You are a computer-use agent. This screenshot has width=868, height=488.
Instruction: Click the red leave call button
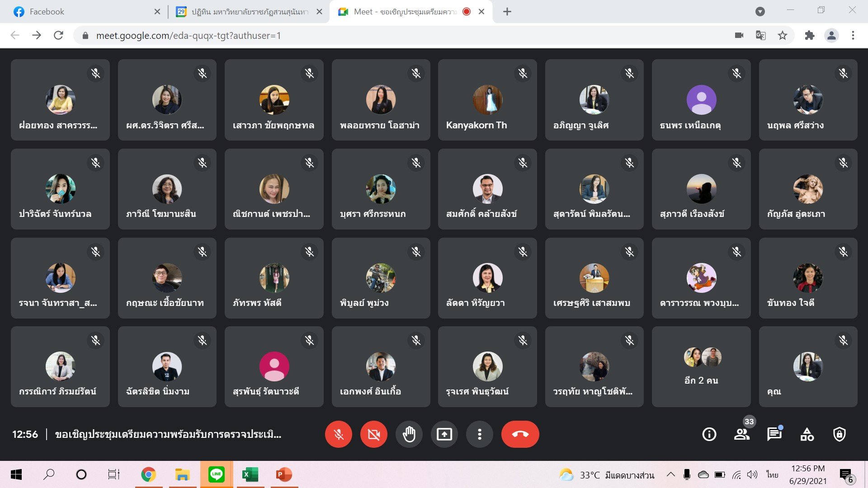click(520, 434)
